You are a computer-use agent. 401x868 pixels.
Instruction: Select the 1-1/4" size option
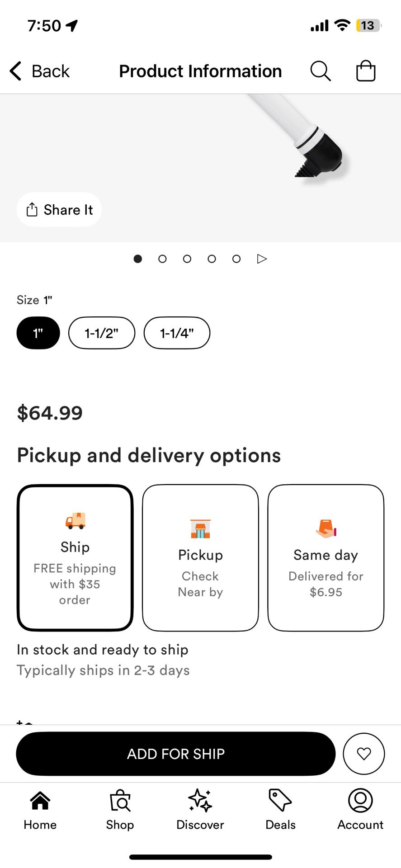pos(177,333)
